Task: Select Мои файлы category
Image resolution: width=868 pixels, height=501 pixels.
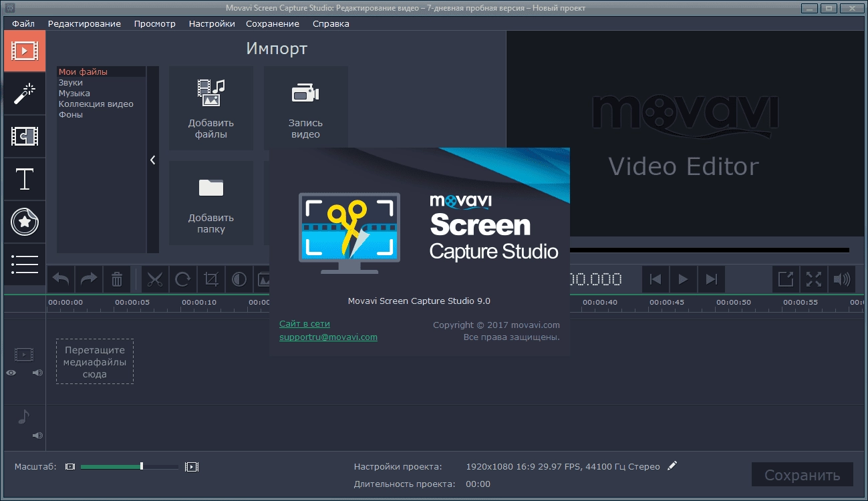Action: 102,71
